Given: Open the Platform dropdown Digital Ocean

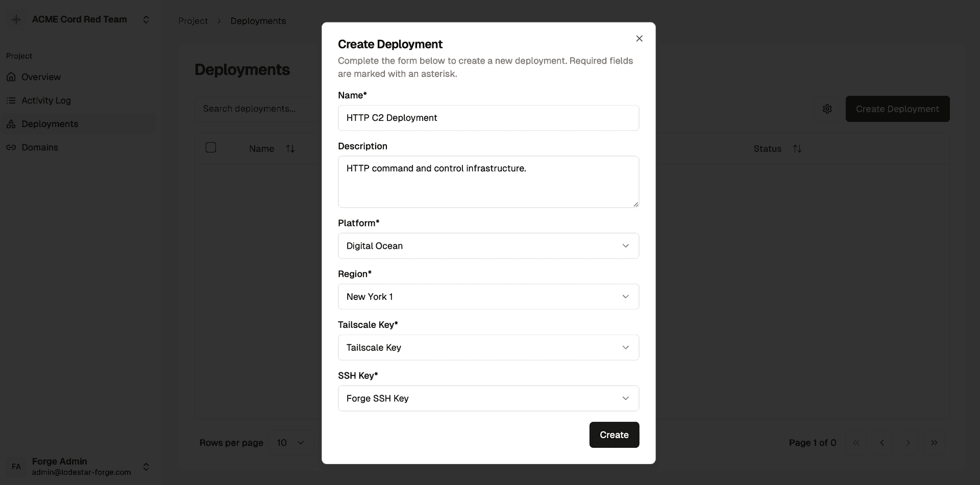Looking at the screenshot, I should click(488, 246).
